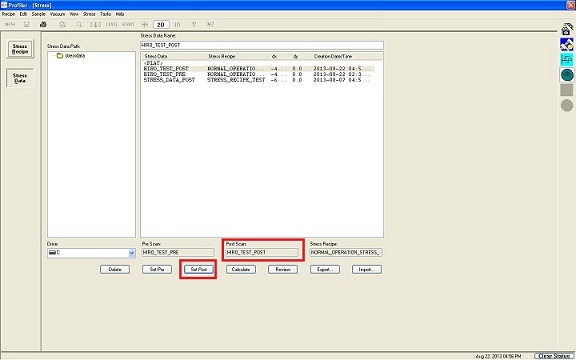This screenshot has width=576, height=360.
Task: Open the Recipe menu
Action: point(8,14)
